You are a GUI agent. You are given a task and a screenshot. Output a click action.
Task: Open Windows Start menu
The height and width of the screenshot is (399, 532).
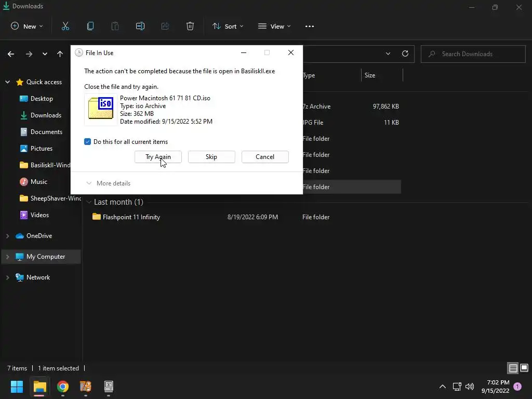pos(17,387)
